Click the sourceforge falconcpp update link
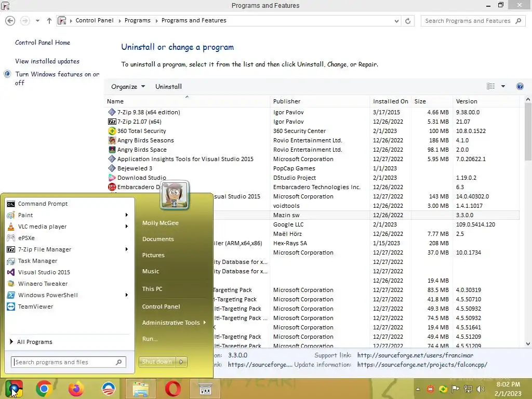Screen dimensions: 532x399 [x=422, y=365]
